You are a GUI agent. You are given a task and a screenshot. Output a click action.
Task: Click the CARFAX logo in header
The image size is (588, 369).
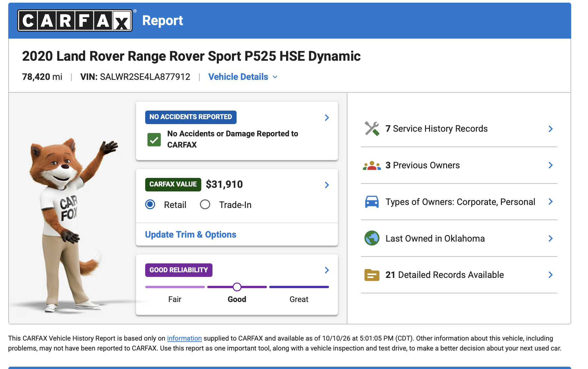coord(75,20)
